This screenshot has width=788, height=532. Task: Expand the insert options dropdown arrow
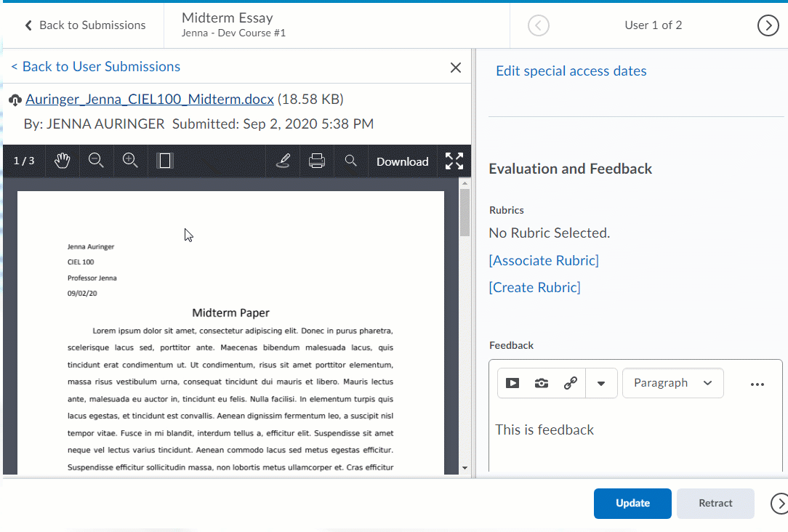pos(601,383)
